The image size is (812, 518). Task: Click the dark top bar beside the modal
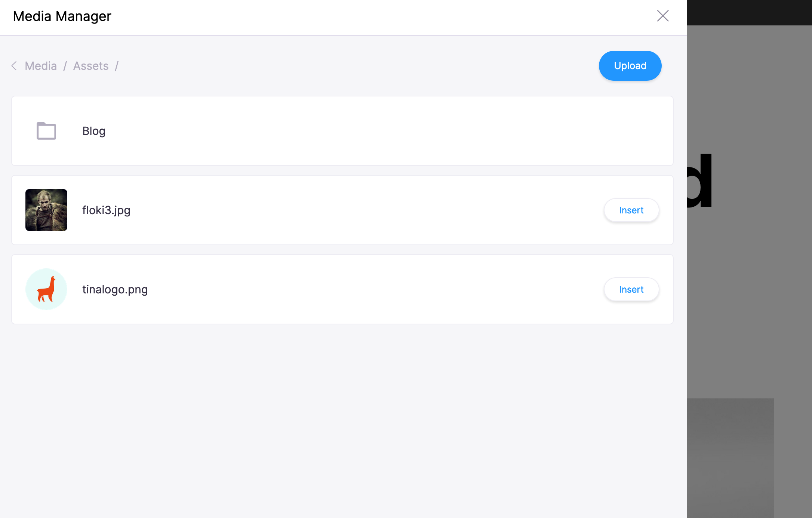pyautogui.click(x=750, y=13)
